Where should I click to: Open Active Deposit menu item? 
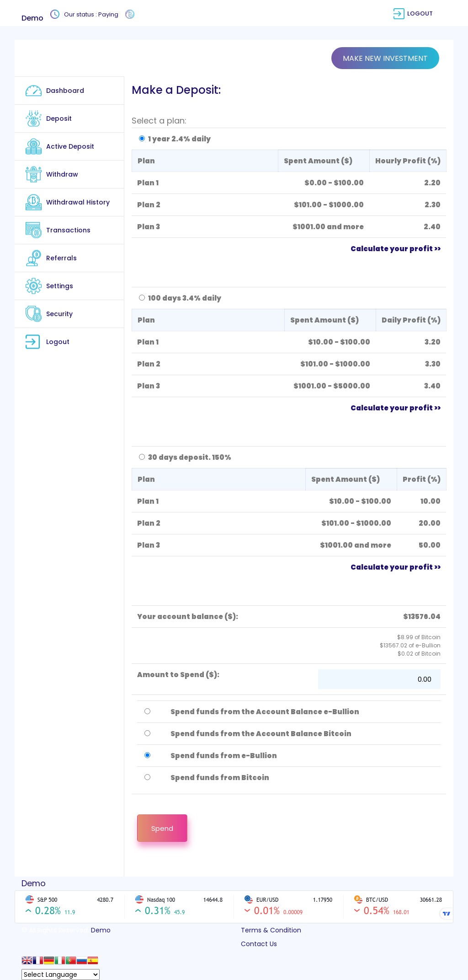[x=70, y=146]
